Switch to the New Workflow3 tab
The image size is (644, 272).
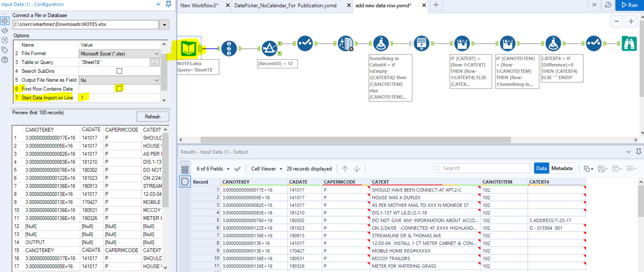coord(199,5)
